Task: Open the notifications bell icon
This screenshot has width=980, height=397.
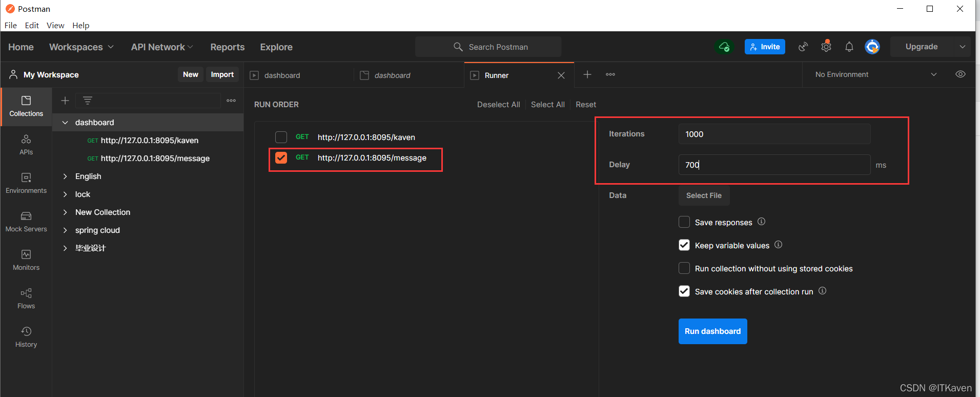Action: [849, 47]
